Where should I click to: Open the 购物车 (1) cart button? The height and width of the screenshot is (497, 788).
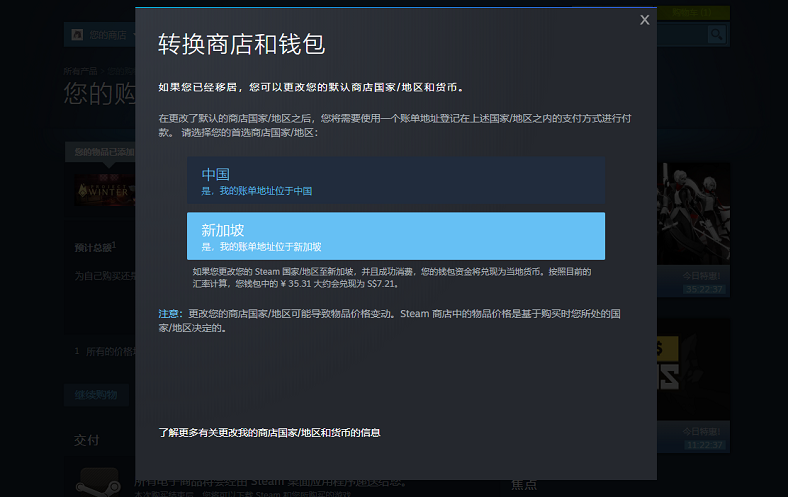(694, 12)
